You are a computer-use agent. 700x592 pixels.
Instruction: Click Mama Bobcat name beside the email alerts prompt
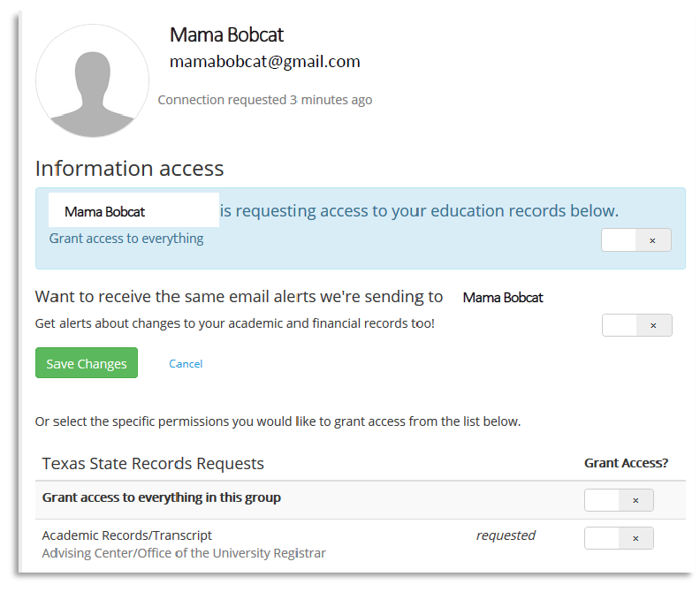coord(503,298)
